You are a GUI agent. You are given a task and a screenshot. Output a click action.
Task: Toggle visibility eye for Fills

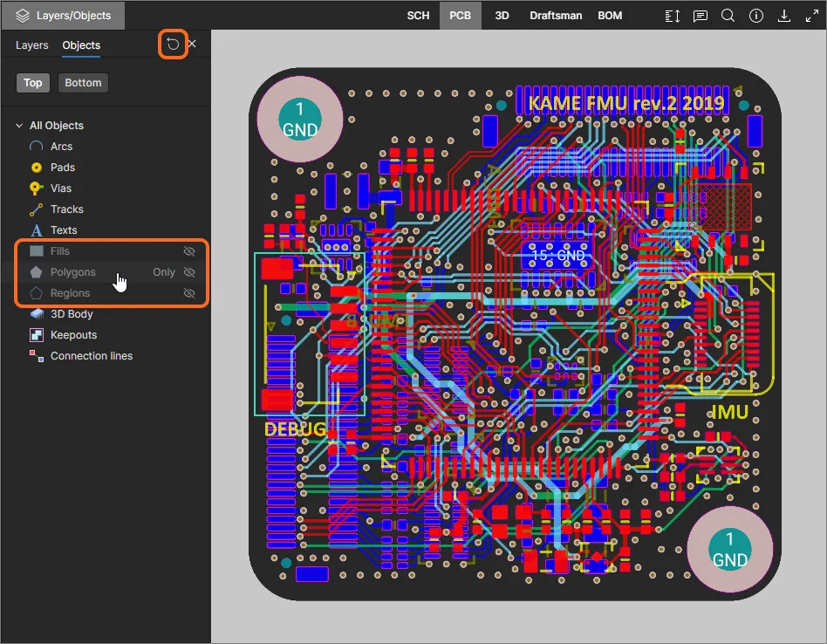click(188, 251)
